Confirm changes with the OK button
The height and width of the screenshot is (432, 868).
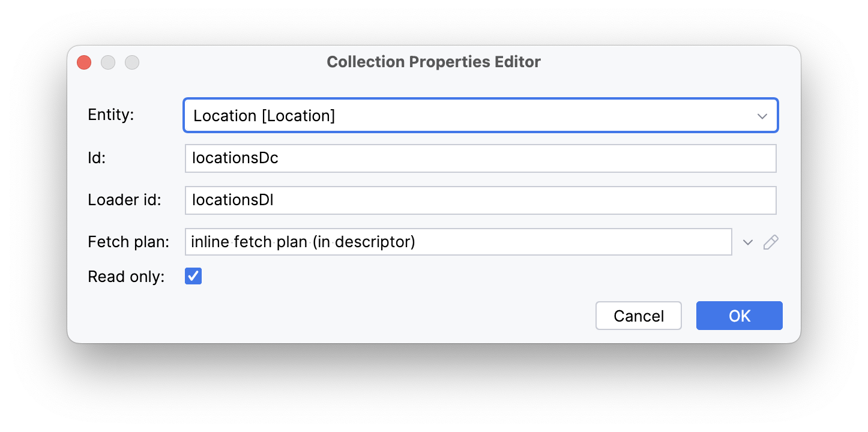739,316
